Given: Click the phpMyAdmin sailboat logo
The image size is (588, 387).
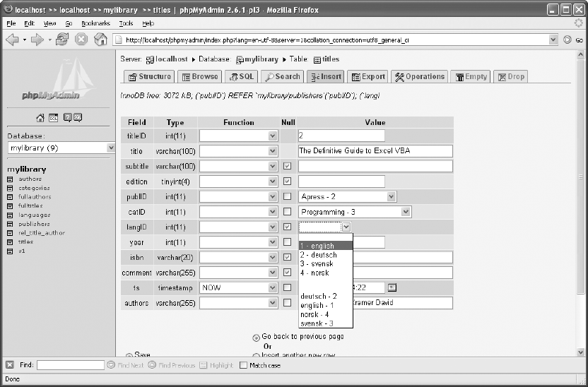Looking at the screenshot, I should click(58, 80).
